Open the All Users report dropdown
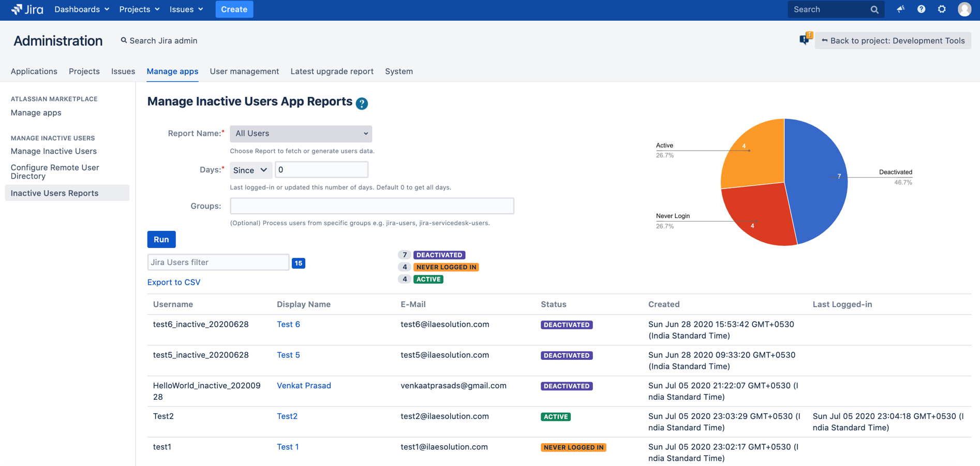This screenshot has height=466, width=980. click(301, 133)
